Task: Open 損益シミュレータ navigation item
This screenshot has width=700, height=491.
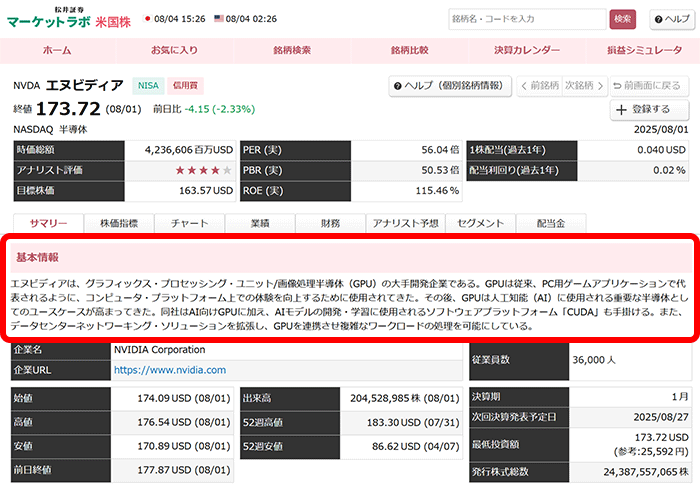Action: (x=644, y=50)
